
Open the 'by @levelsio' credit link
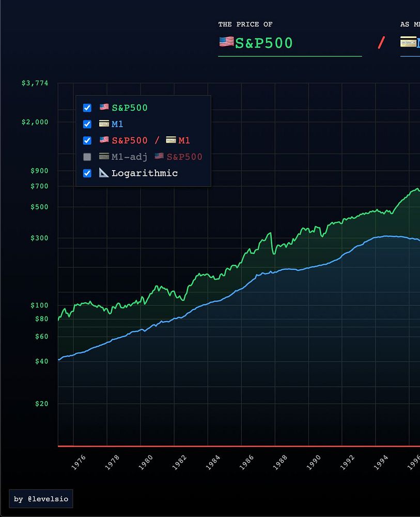[x=41, y=499]
